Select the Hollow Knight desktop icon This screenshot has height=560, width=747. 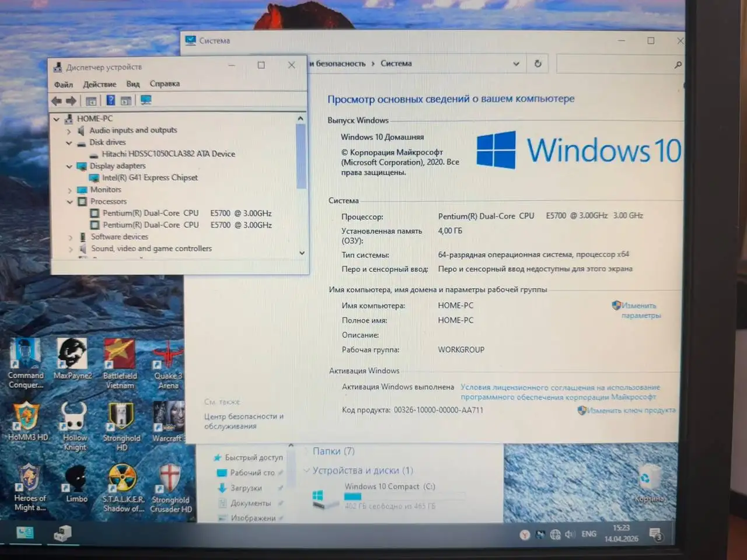click(74, 421)
